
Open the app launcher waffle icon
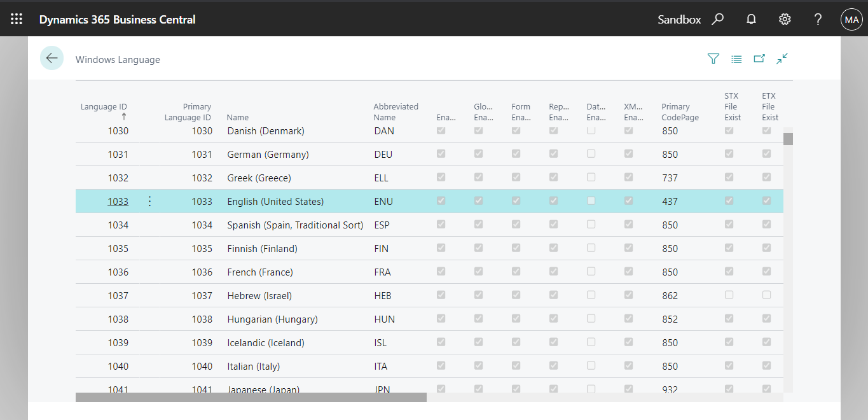[x=17, y=19]
